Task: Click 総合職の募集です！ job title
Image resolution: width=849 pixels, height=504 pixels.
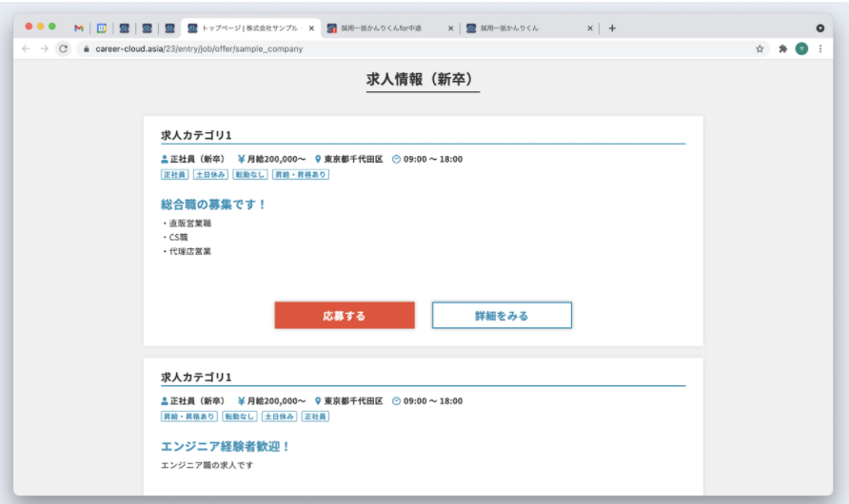Action: point(213,204)
